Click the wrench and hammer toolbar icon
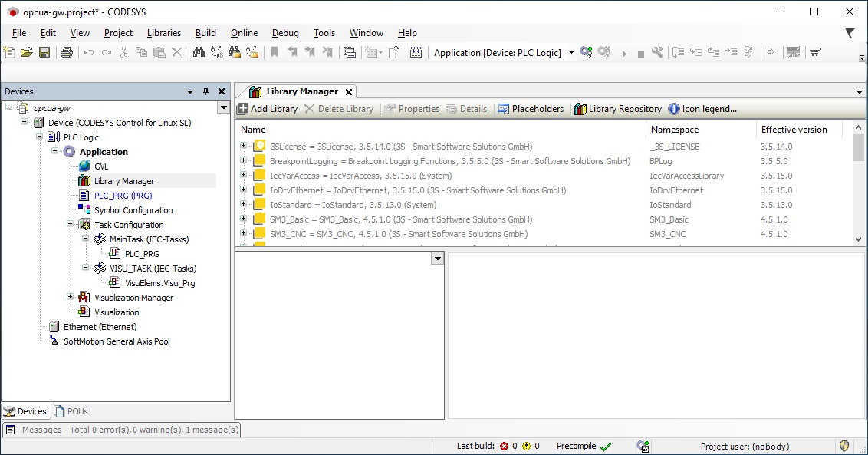Viewport: 868px width, 455px height. pos(657,53)
